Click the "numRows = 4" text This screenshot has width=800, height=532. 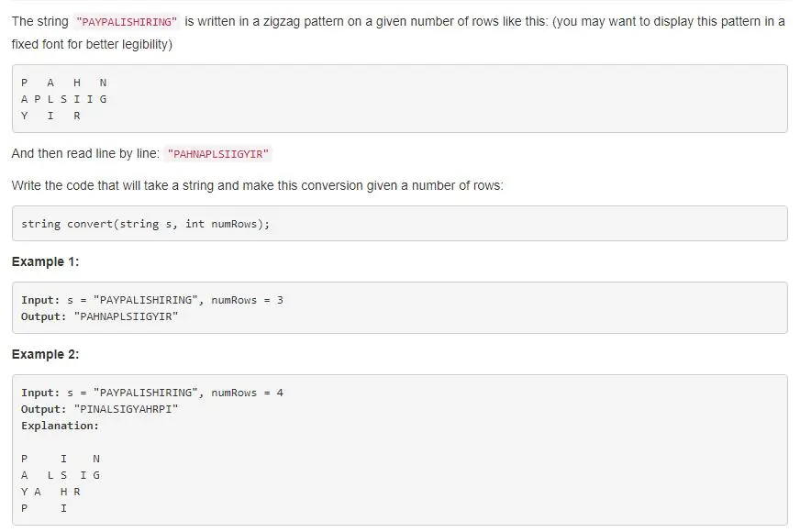[247, 393]
